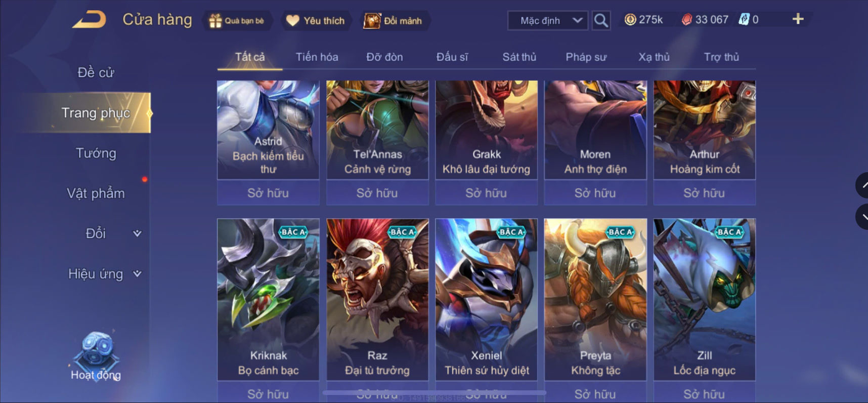
Task: Add currency with the plus icon
Action: point(798,19)
